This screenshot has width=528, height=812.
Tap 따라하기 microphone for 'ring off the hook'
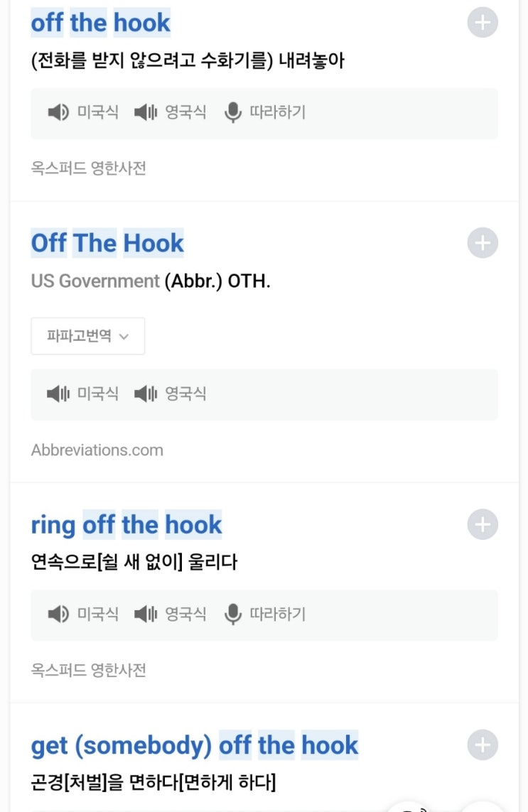[x=265, y=615]
